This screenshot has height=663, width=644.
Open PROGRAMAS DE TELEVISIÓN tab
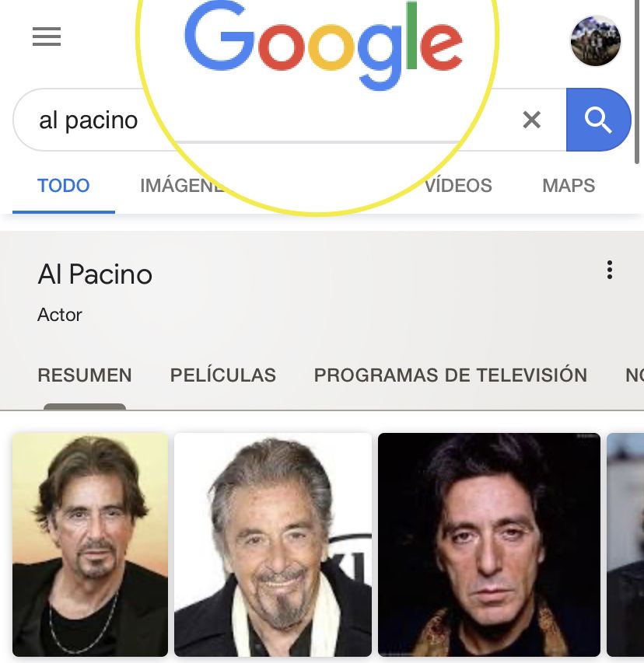tap(450, 375)
